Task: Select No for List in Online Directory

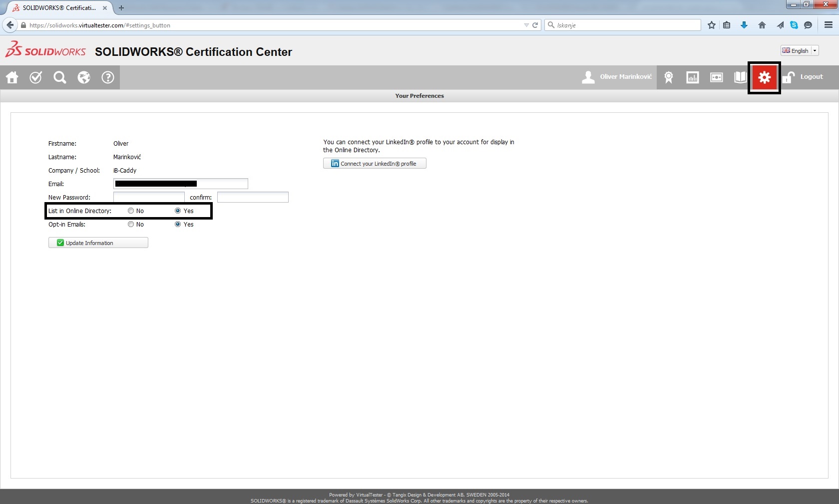Action: pyautogui.click(x=131, y=211)
